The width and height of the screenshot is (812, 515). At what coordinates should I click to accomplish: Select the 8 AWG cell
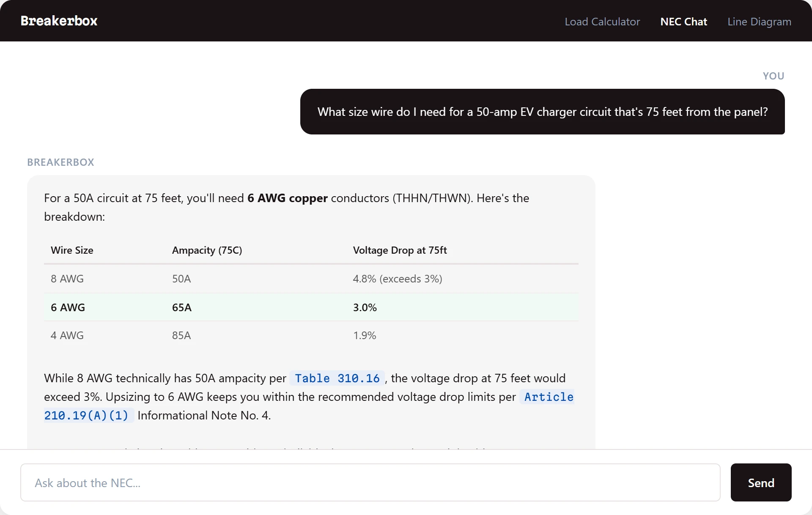click(x=67, y=279)
